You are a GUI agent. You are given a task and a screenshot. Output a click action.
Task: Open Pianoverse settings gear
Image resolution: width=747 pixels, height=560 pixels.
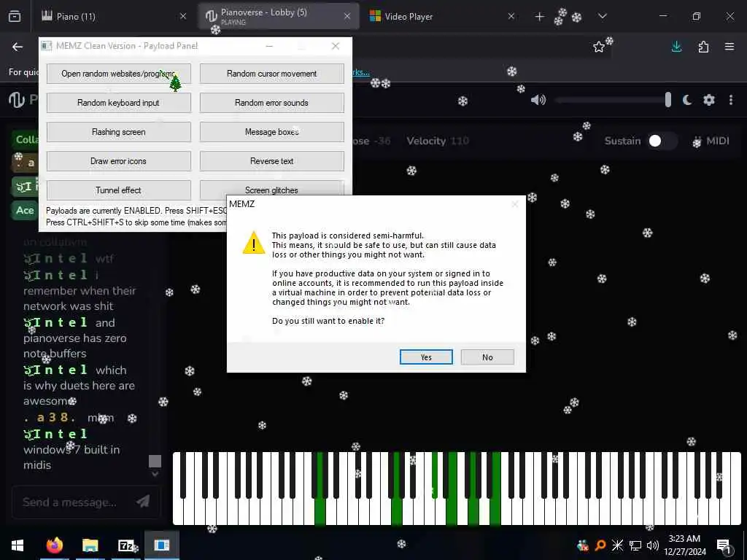coord(709,100)
